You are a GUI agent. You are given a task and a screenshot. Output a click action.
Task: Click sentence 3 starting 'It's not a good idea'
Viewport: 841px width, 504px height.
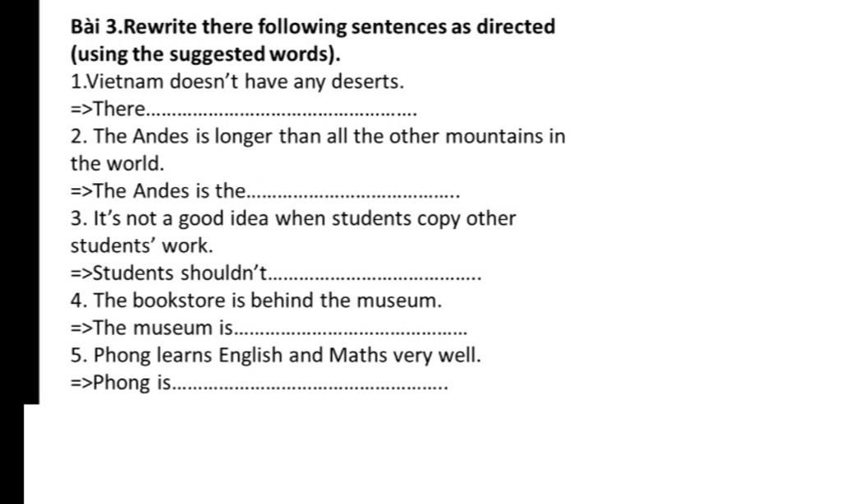(293, 219)
